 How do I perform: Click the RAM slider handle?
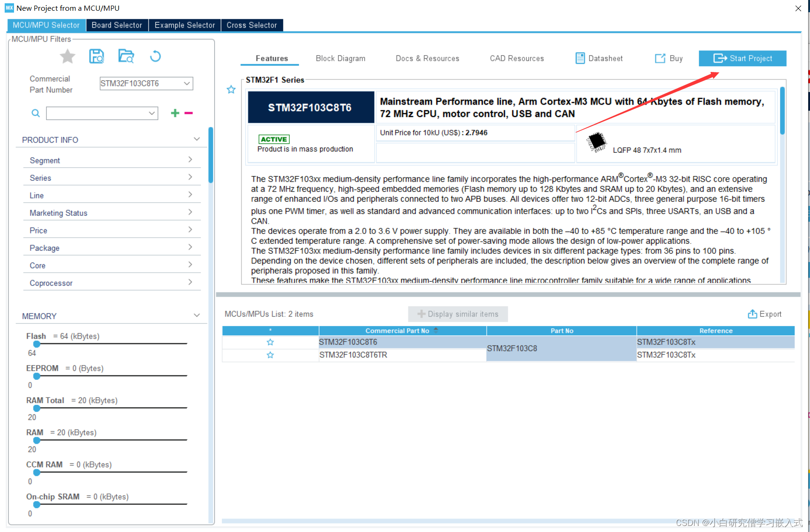coord(36,440)
